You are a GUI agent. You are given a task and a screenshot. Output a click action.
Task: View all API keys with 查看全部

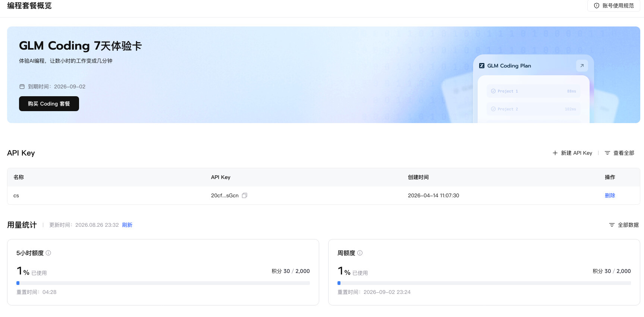[619, 153]
